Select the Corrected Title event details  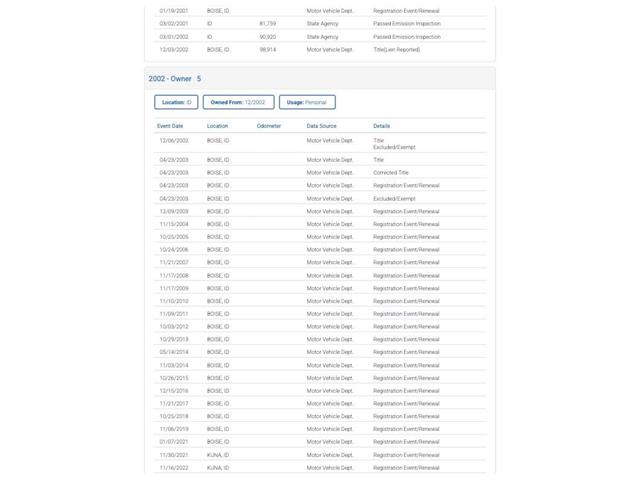(391, 173)
